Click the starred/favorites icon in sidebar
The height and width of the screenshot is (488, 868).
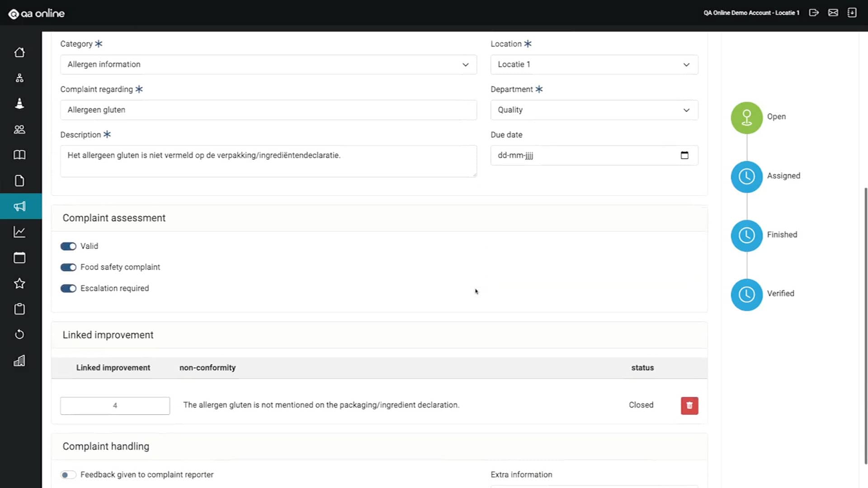pyautogui.click(x=20, y=283)
